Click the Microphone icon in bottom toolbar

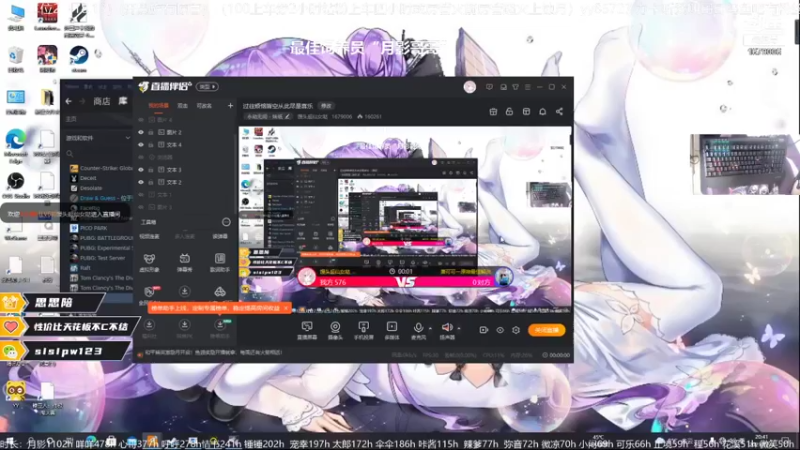418,328
